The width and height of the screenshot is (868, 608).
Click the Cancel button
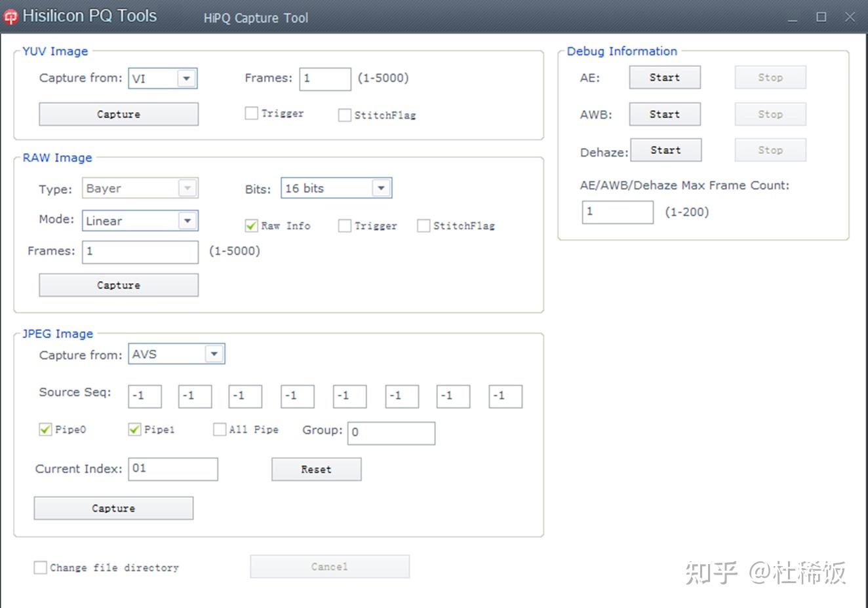coord(330,567)
